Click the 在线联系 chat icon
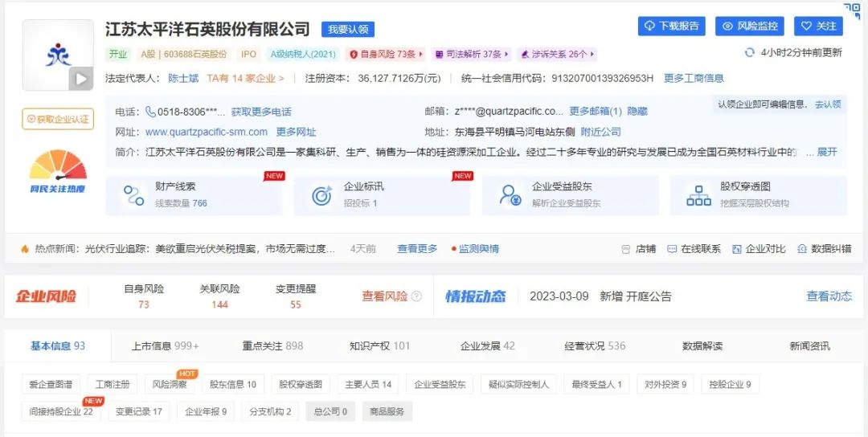Viewport: 868px width, 437px height. pyautogui.click(x=672, y=249)
